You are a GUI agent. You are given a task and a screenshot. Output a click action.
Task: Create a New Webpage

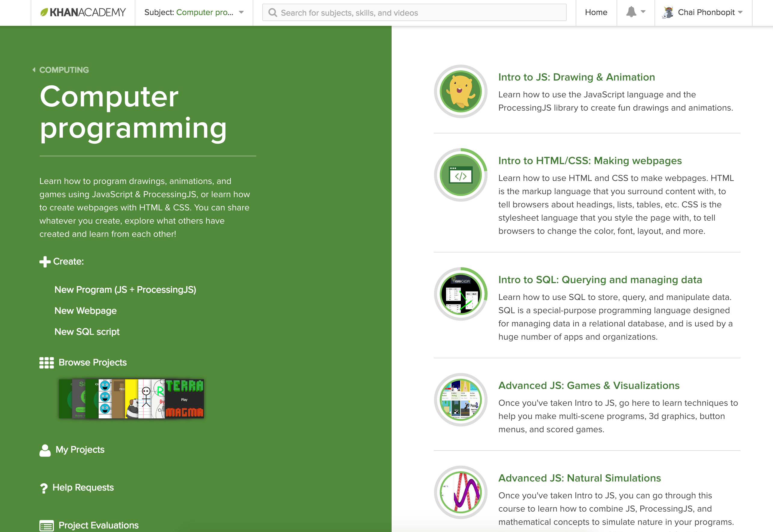point(85,311)
